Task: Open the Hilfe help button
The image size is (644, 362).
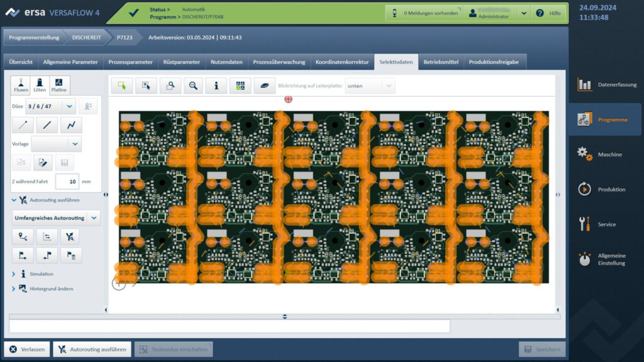Action: pyautogui.click(x=548, y=13)
